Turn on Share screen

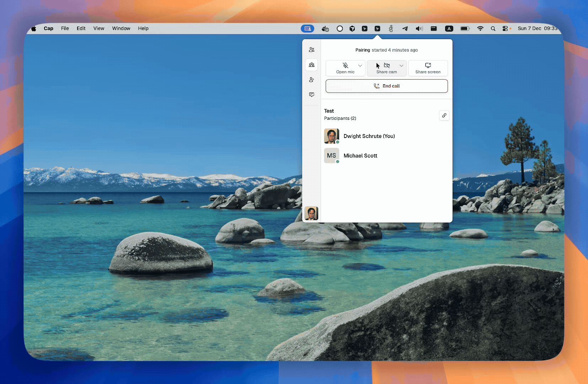[x=428, y=68]
